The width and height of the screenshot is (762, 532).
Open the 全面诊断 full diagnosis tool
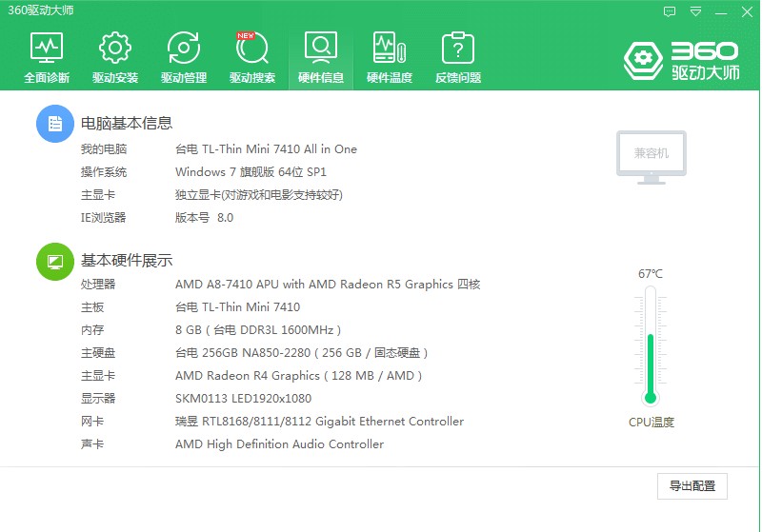[x=47, y=57]
